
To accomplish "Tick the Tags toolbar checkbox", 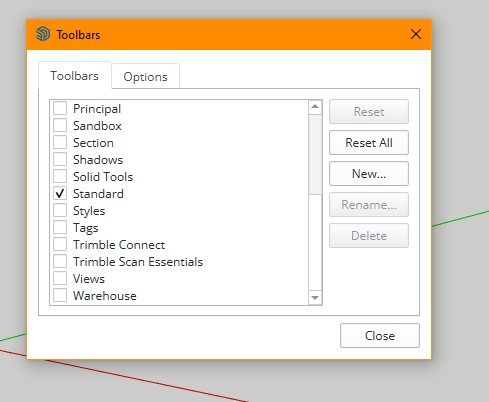I will point(60,227).
